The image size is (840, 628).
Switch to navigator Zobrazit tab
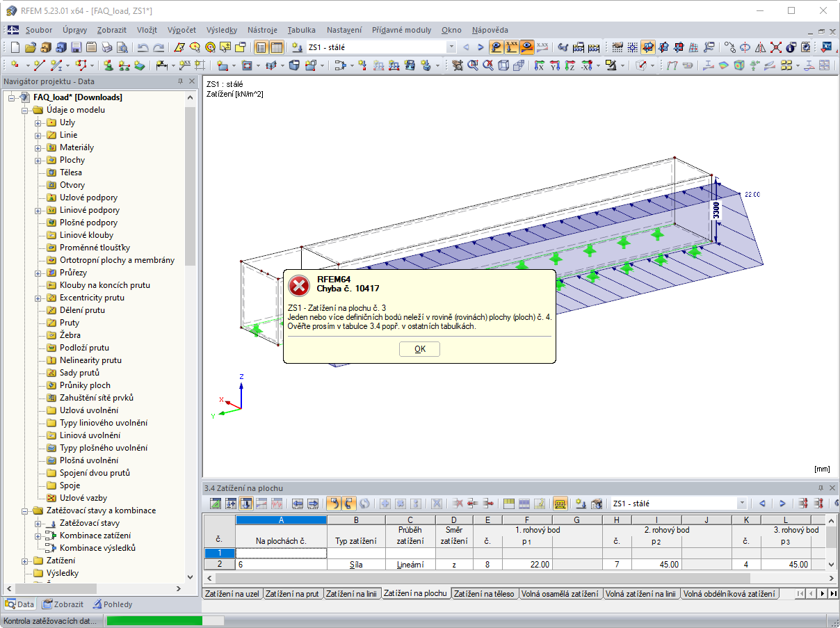[63, 604]
